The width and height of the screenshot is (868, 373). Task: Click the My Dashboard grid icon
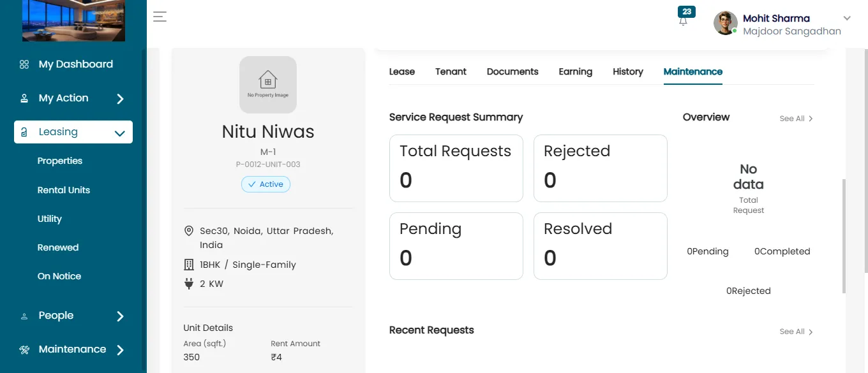click(x=24, y=64)
